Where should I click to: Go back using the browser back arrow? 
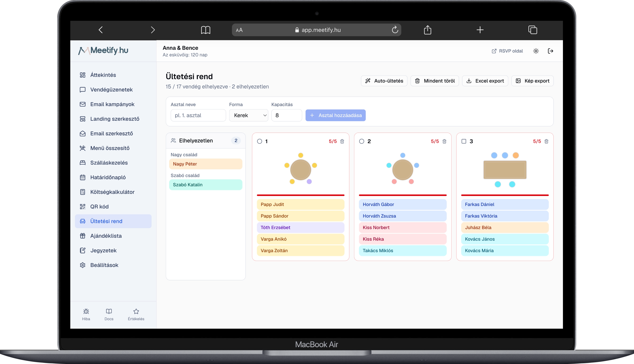point(101,30)
